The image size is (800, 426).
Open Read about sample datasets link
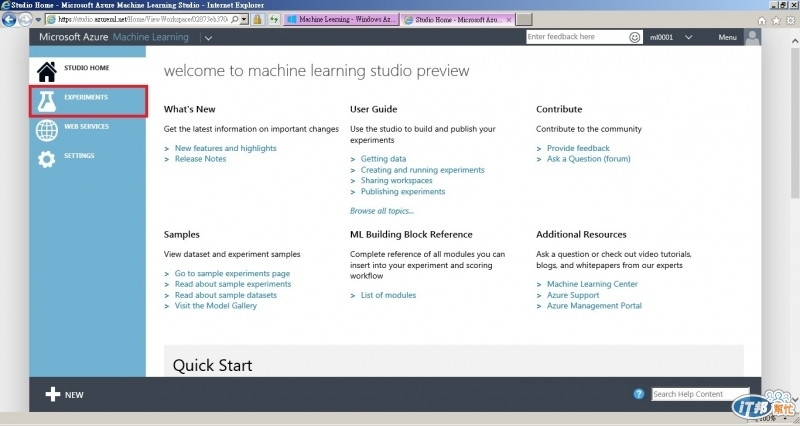pyautogui.click(x=226, y=295)
